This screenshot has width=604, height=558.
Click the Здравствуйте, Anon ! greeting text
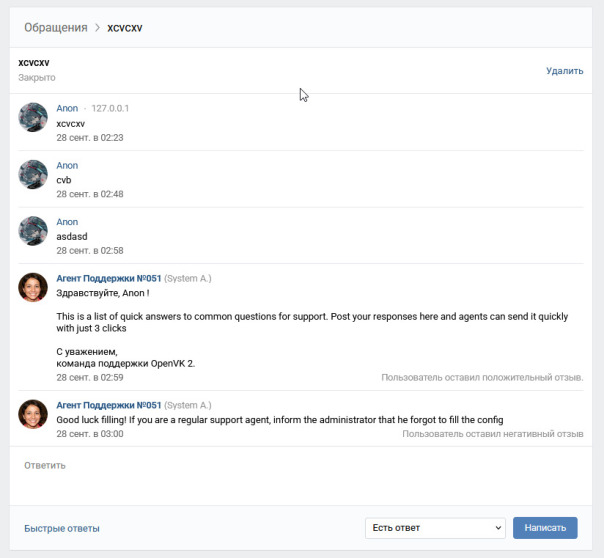[x=103, y=293]
